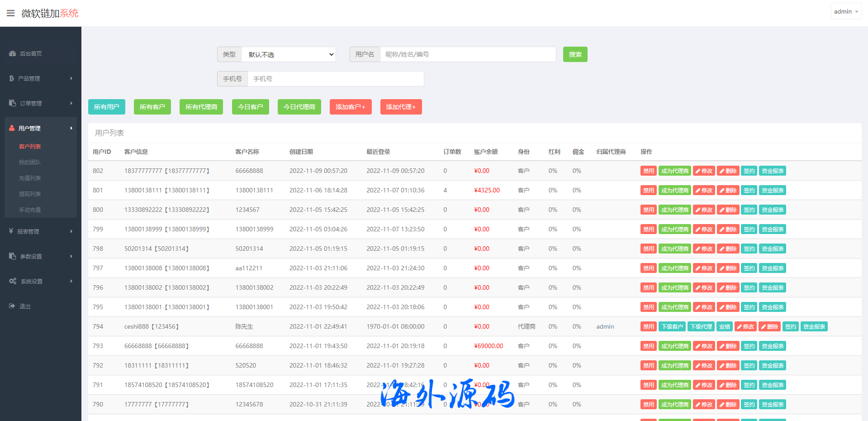
Task: Click 下级客户 for agent user 794
Action: 672,326
